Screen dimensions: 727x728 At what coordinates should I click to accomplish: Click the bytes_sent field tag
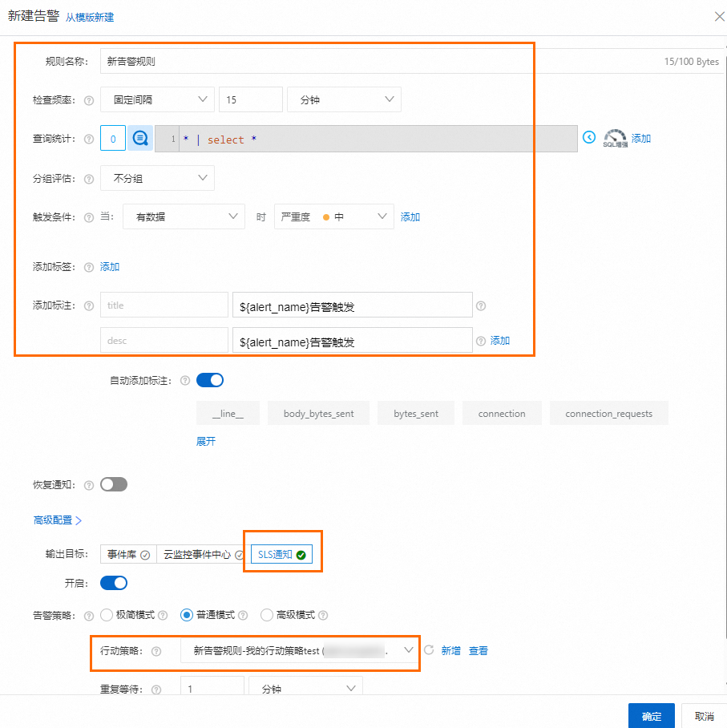pos(416,413)
